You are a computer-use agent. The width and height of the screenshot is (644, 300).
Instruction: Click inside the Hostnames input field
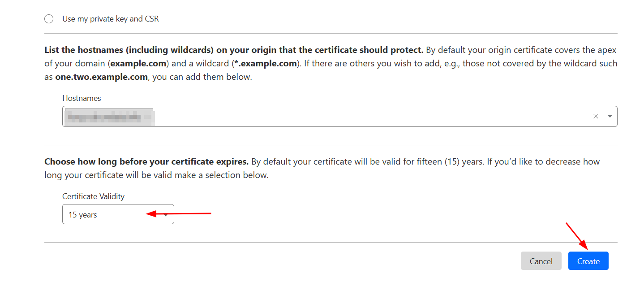click(358, 116)
